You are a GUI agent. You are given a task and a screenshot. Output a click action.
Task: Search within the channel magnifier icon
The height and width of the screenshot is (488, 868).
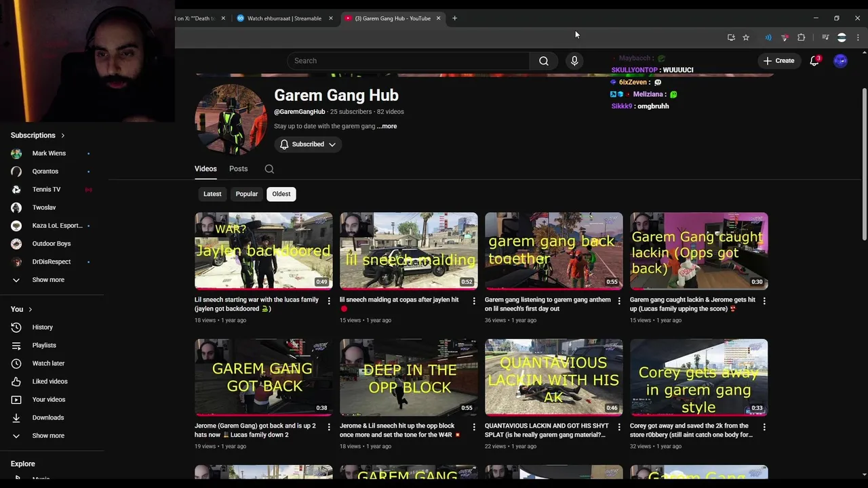coord(269,169)
